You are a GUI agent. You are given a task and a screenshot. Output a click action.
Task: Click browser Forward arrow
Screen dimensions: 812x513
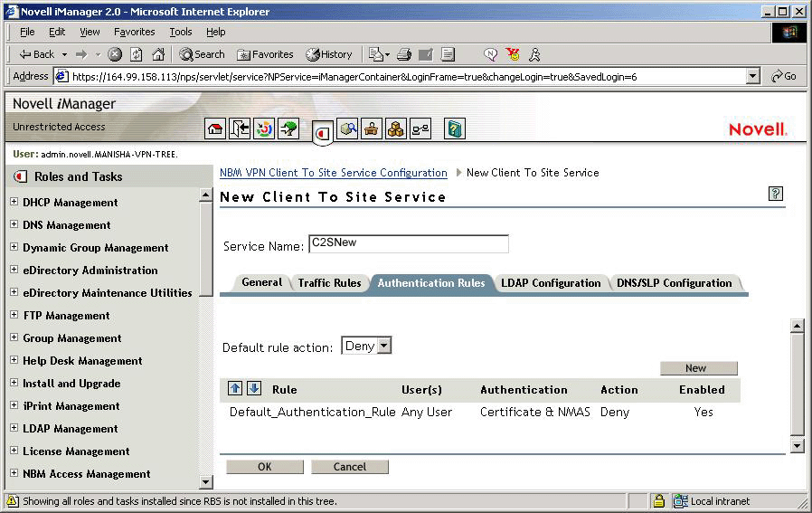[81, 54]
